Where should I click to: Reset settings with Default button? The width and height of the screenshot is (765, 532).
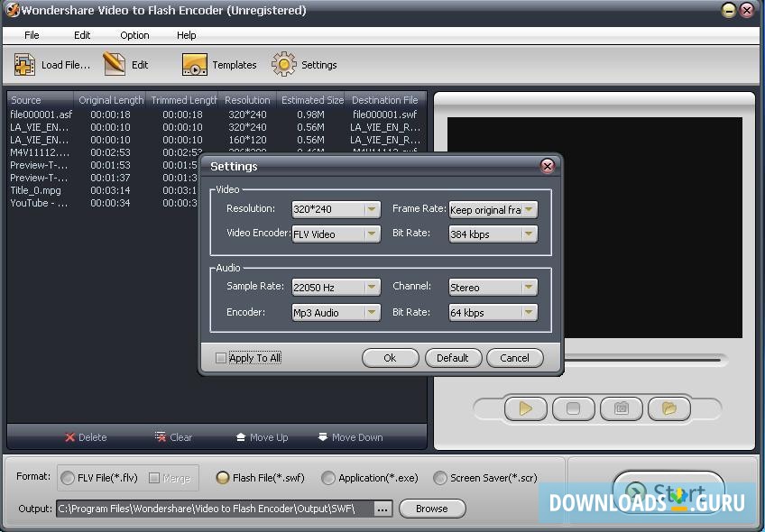click(x=452, y=358)
